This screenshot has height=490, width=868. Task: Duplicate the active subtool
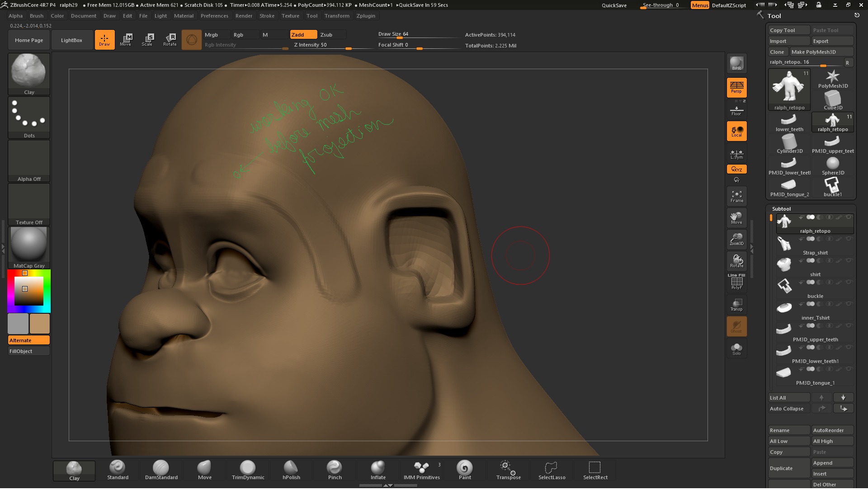pyautogui.click(x=788, y=468)
